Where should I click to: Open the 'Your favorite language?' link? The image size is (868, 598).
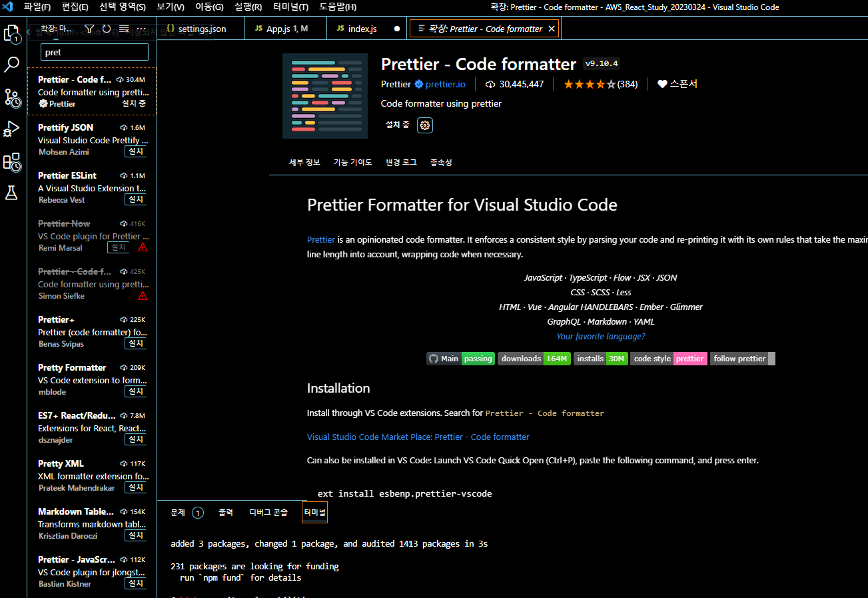coord(601,337)
